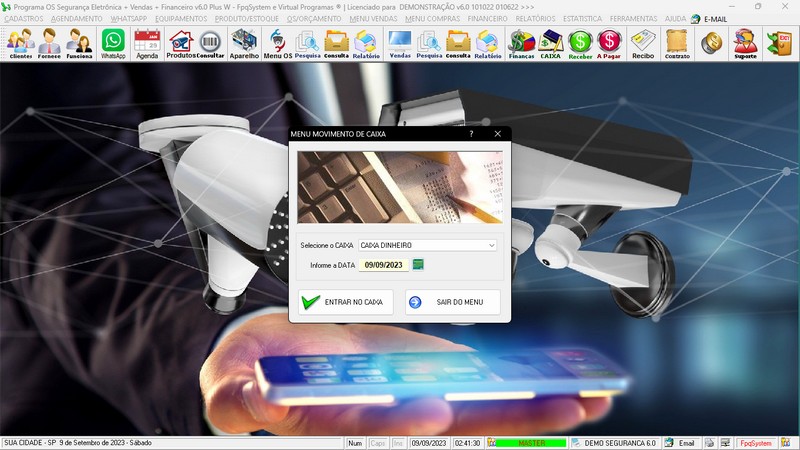Click the Consultar barcode icon
Image resolution: width=800 pixels, height=450 pixels.
point(210,44)
